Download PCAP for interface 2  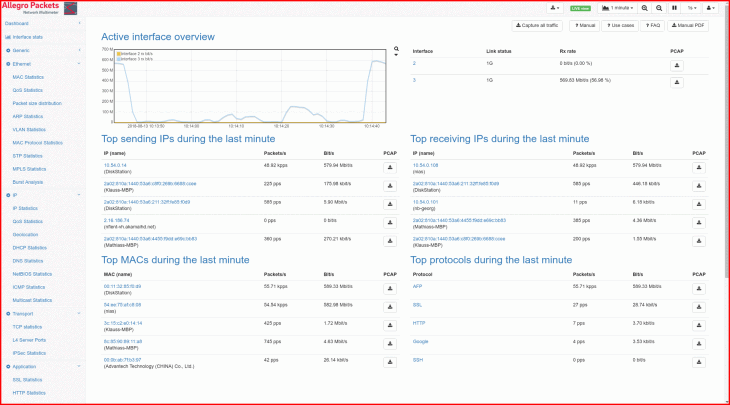677,64
